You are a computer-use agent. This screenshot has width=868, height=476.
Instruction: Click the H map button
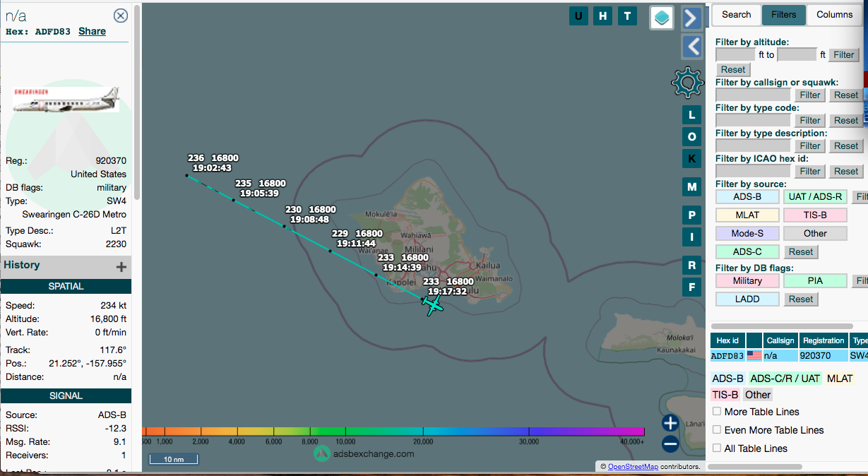click(x=602, y=16)
